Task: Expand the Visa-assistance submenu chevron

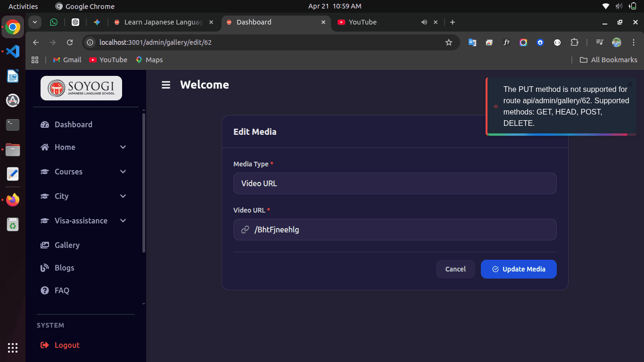Action: (x=123, y=221)
